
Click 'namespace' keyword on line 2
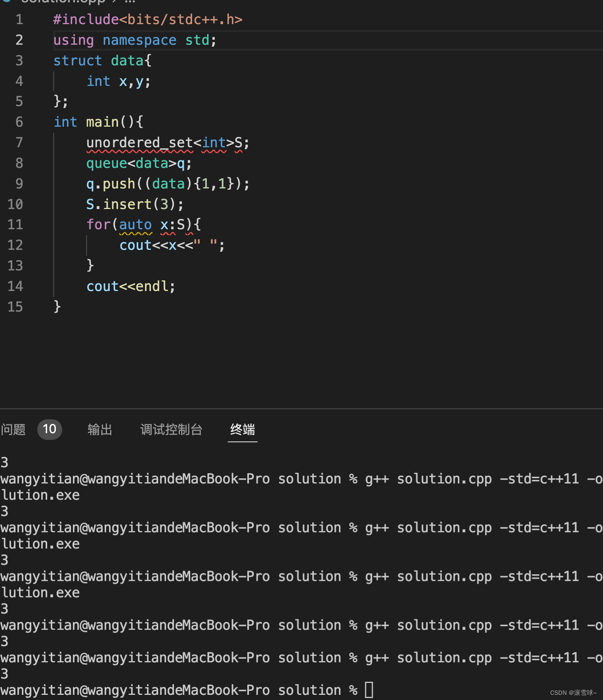click(x=139, y=40)
